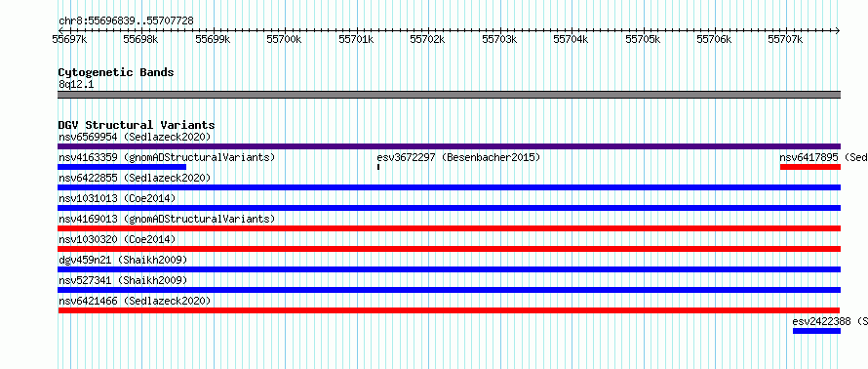Click the 55707k ruler tick label
Viewport: 868px width, 369px height.
785,39
